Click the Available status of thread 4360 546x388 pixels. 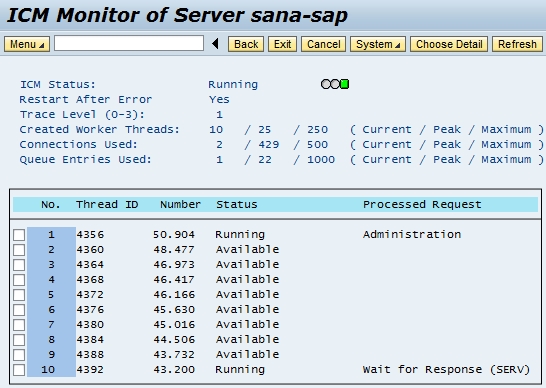(248, 249)
